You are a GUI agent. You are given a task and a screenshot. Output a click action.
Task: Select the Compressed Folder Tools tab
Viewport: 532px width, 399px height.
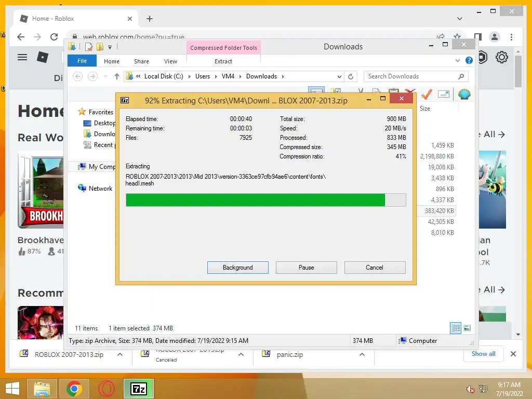click(223, 47)
